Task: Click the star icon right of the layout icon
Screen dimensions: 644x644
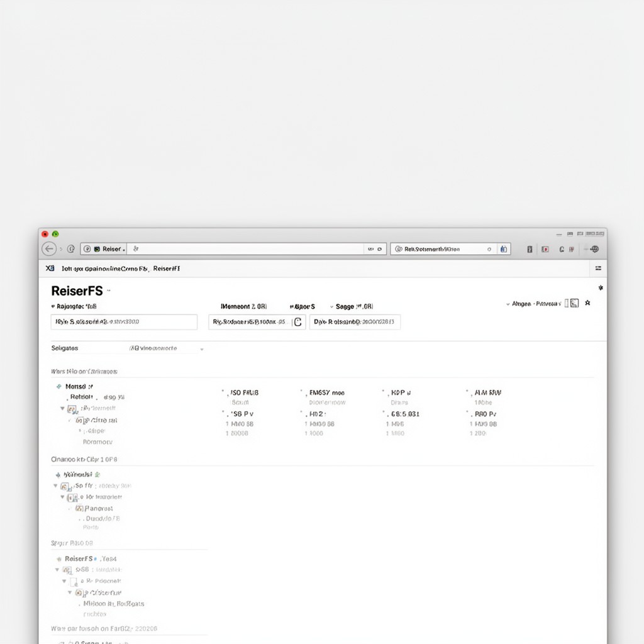Action: coord(588,303)
